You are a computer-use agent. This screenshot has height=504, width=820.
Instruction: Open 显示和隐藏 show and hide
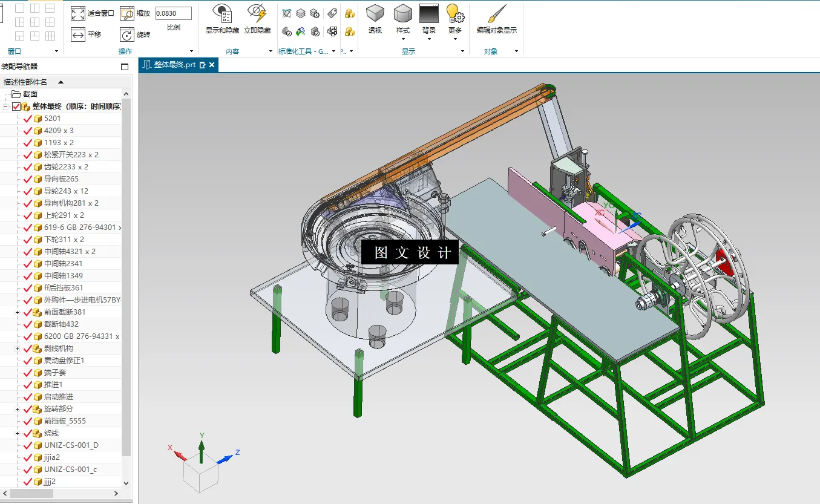[222, 19]
